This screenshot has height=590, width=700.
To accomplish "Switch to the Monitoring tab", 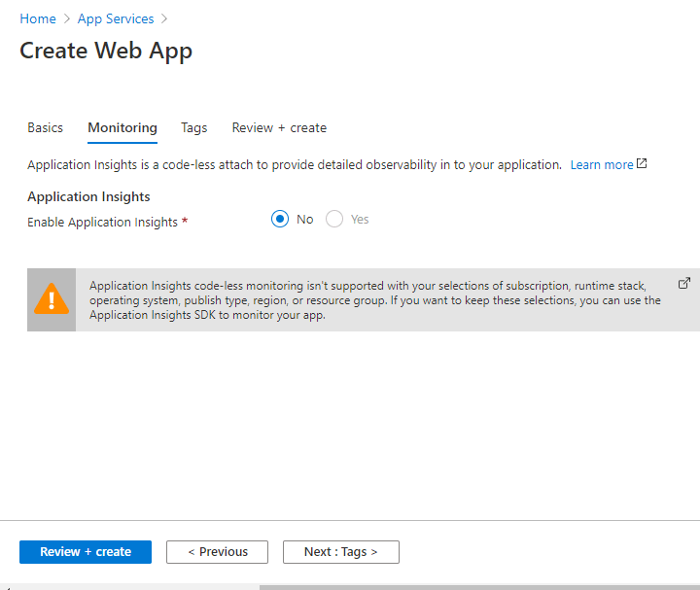I will tap(122, 128).
